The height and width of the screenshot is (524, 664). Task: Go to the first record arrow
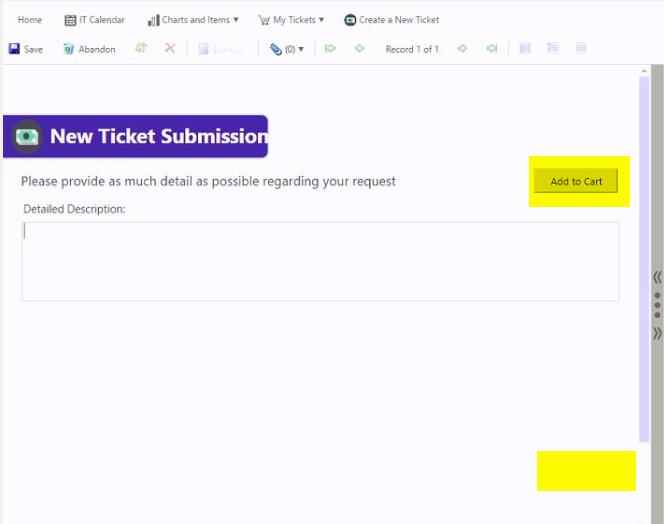[331, 49]
